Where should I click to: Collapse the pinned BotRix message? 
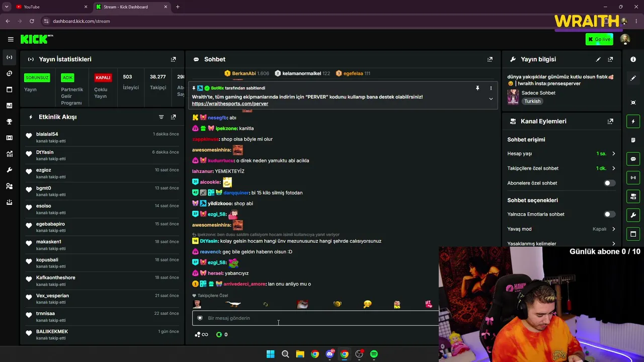pos(491,99)
